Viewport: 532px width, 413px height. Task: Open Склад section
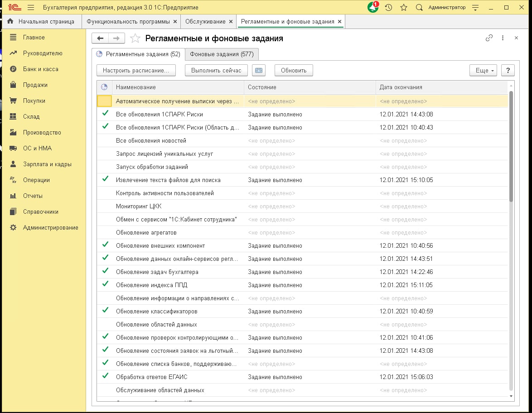pyautogui.click(x=31, y=117)
